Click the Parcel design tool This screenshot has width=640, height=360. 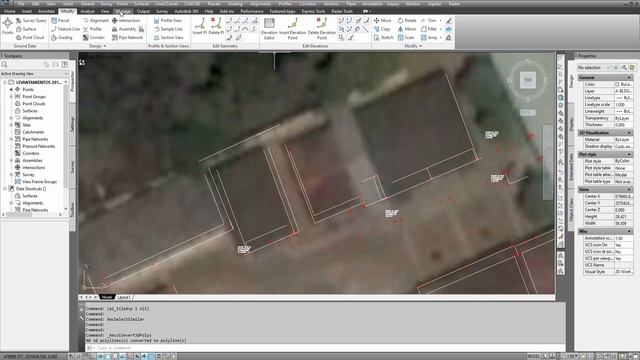click(60, 20)
